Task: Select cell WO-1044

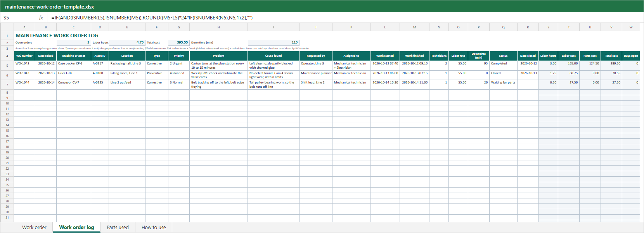Action: tap(24, 85)
